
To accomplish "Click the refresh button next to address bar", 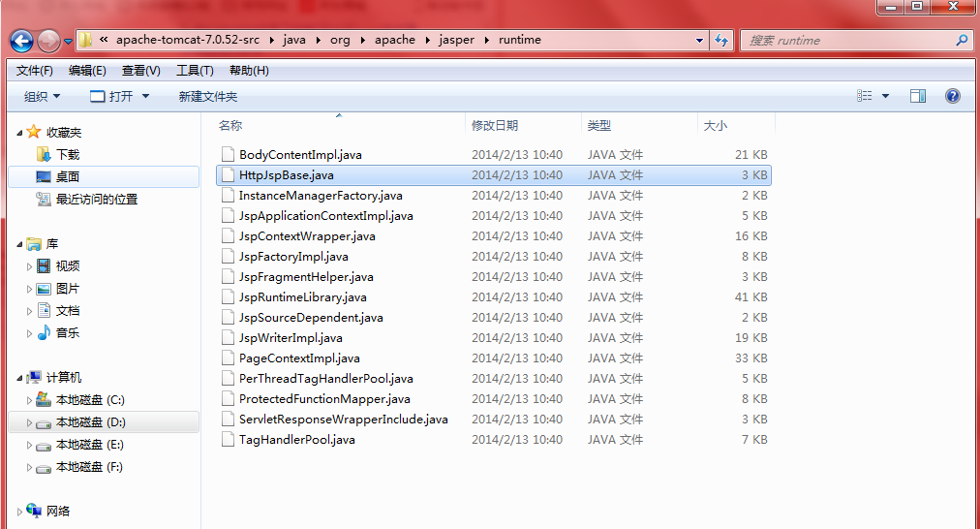I will [x=721, y=41].
